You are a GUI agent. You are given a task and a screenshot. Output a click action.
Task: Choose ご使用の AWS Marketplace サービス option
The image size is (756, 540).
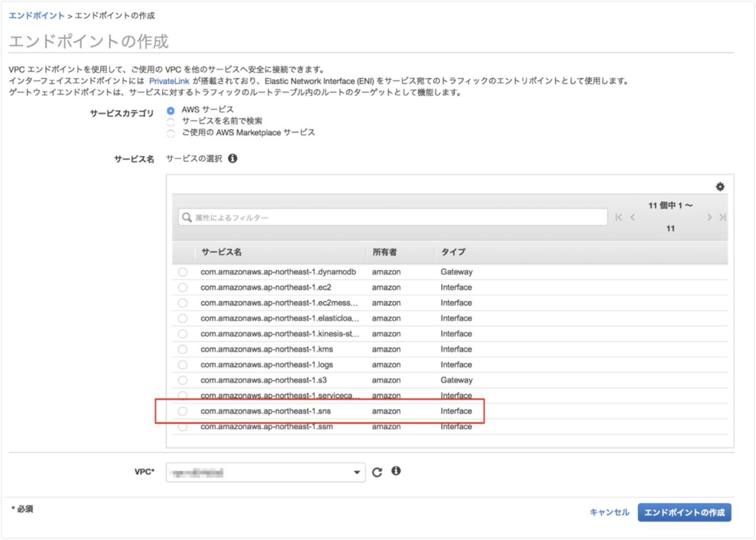click(171, 133)
